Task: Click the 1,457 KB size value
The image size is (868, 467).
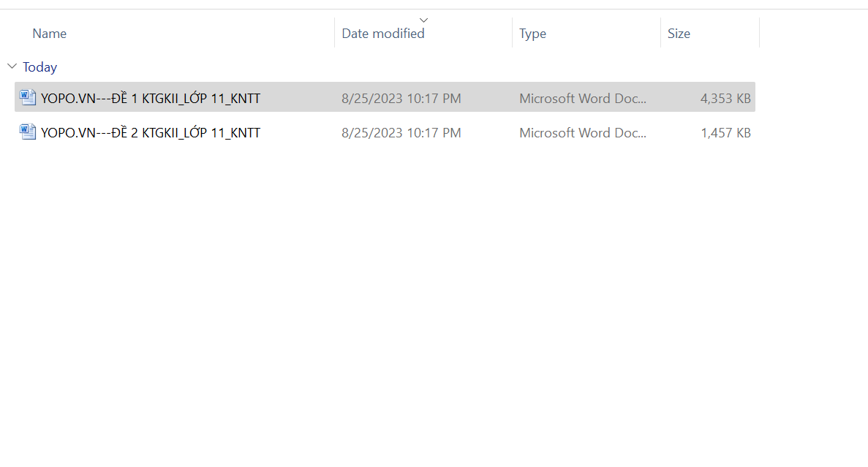Action: coord(725,133)
